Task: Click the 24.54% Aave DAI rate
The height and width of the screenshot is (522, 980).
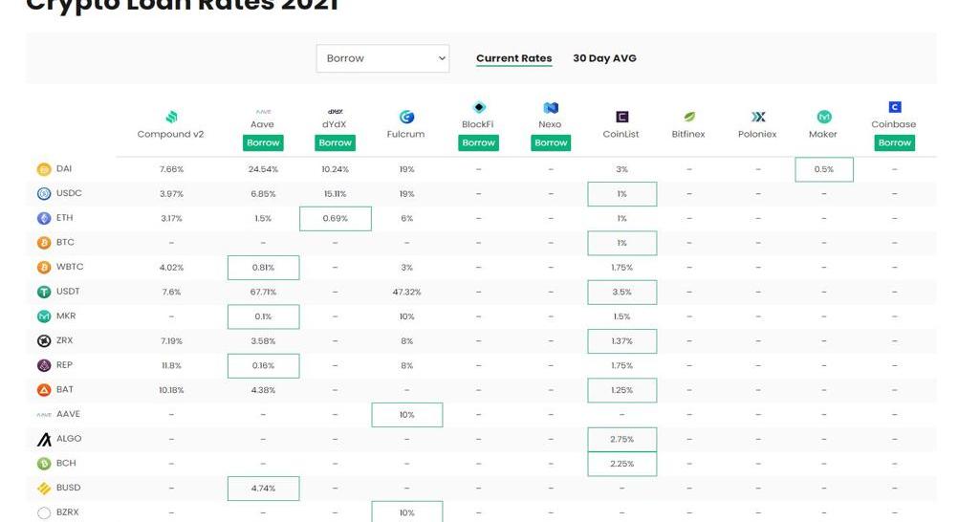Action: 263,169
